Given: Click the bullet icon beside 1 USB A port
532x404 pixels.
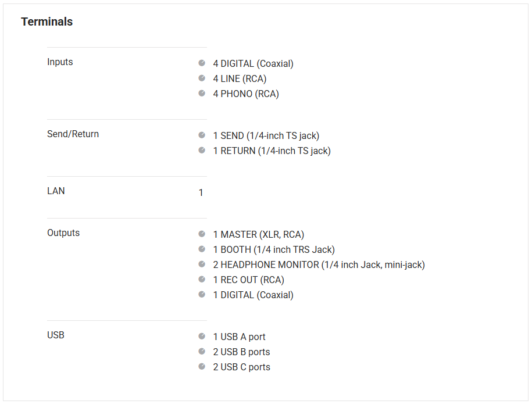Looking at the screenshot, I should pos(202,336).
